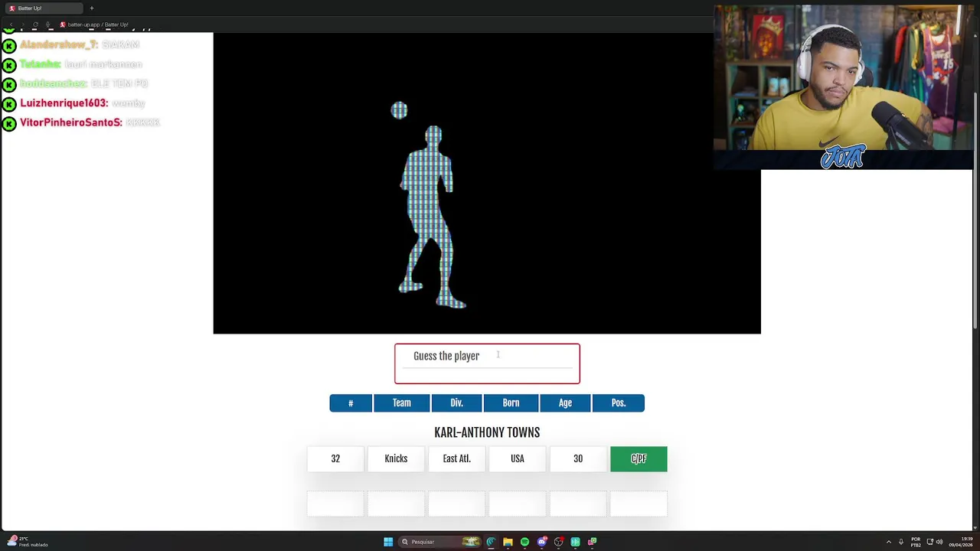Click the Kick badge beside Luizhenrique1603
This screenshot has height=551, width=980.
point(9,103)
